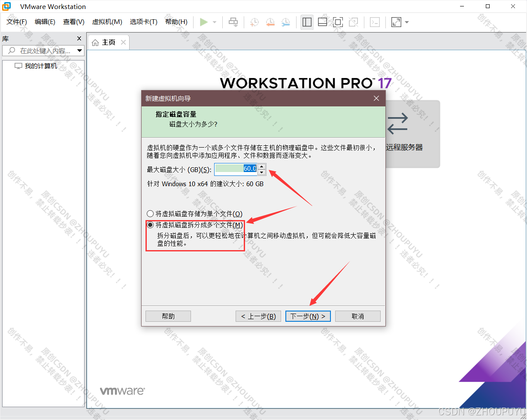Image resolution: width=527 pixels, height=420 pixels.
Task: Select 将虚拟磁盘拆分成多个文件 radio option
Action: pyautogui.click(x=195, y=225)
